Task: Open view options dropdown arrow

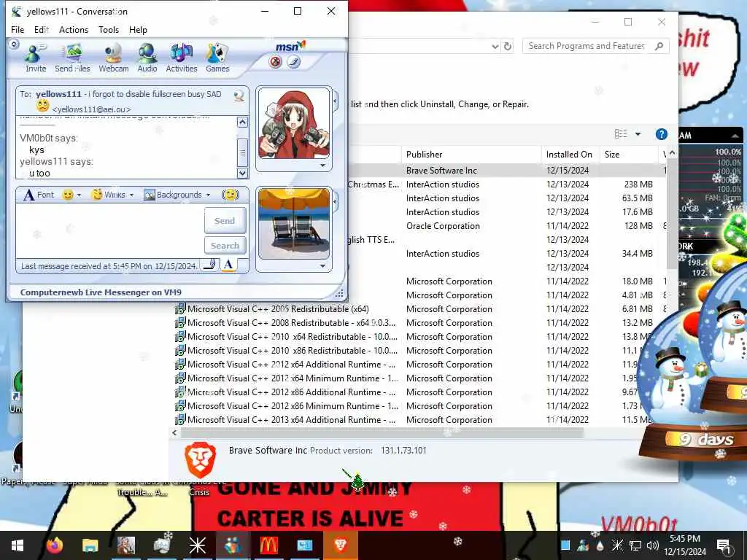Action: point(638,134)
